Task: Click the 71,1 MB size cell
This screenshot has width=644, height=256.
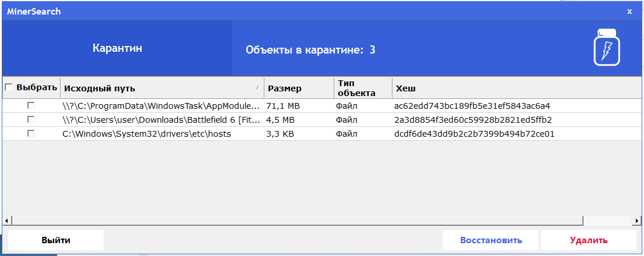Action: tap(299, 106)
